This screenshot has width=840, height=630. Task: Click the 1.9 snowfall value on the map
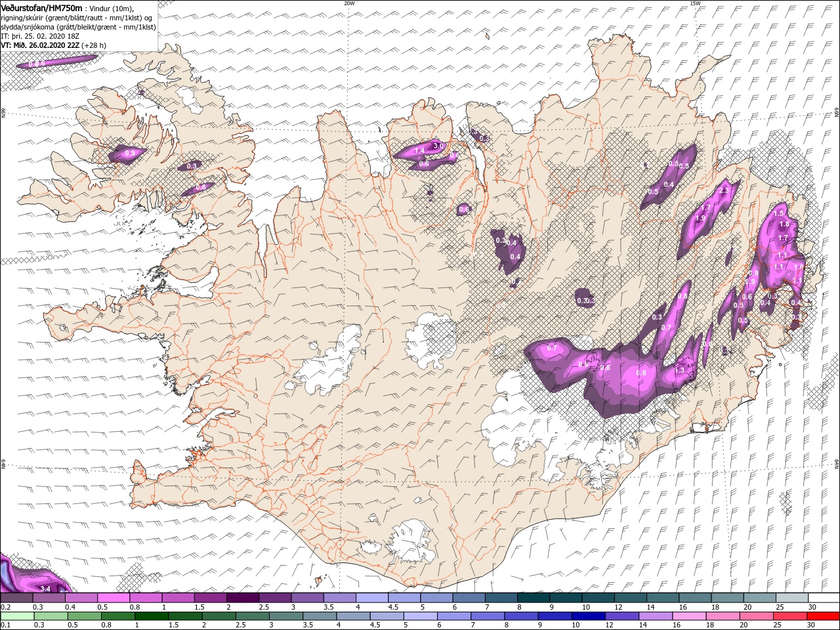coord(700,218)
